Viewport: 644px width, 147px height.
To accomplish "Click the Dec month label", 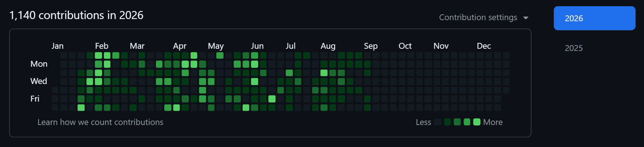I will click(484, 46).
